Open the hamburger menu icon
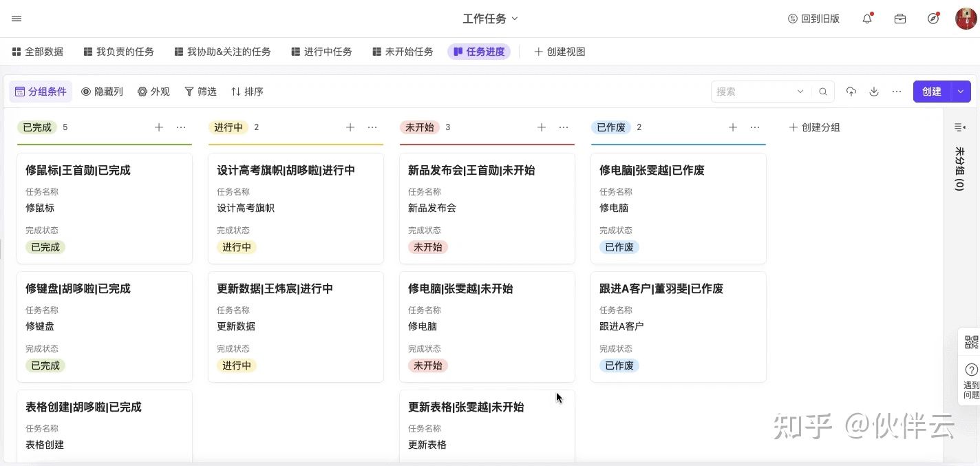 point(17,19)
